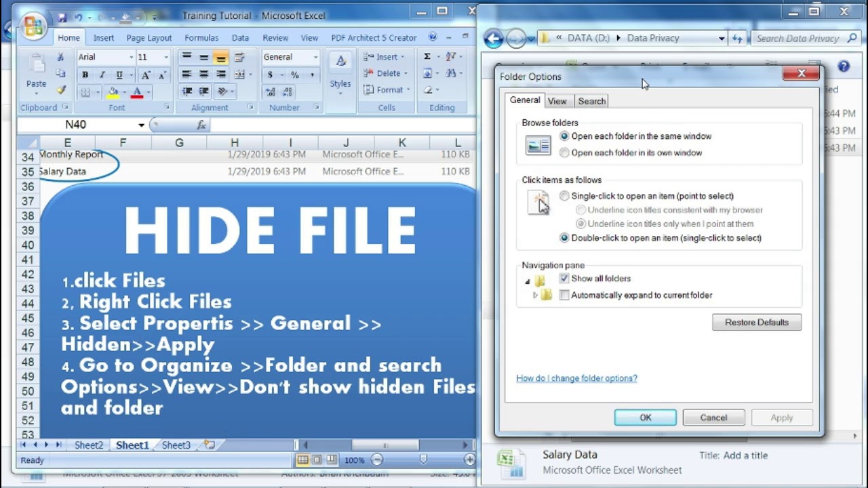Image resolution: width=868 pixels, height=488 pixels.
Task: Toggle Bold formatting in Excel
Action: coord(85,75)
